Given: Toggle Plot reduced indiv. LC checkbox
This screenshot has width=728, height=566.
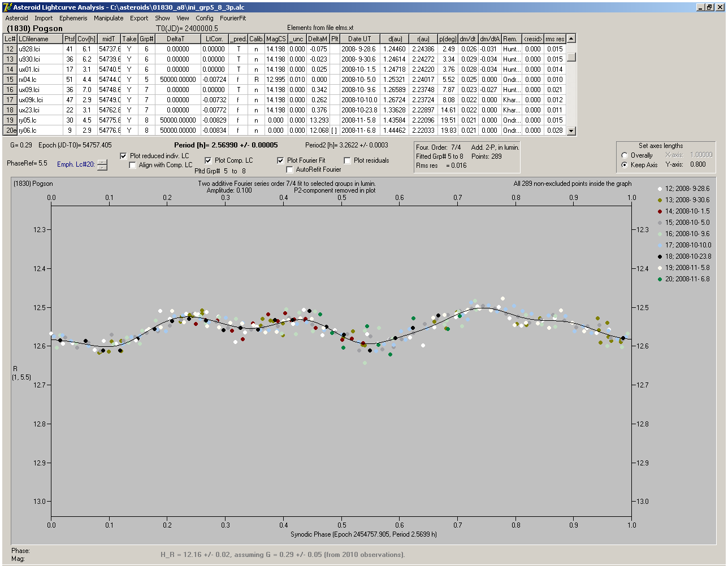Looking at the screenshot, I should click(x=124, y=156).
